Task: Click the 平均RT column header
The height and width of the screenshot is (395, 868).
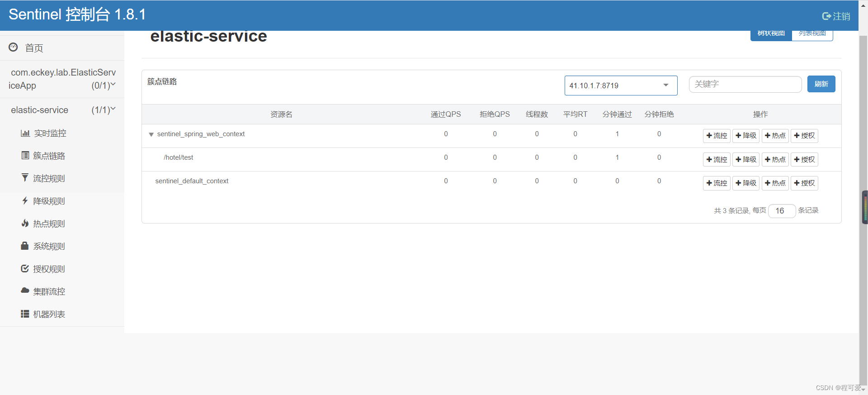Action: (x=575, y=114)
